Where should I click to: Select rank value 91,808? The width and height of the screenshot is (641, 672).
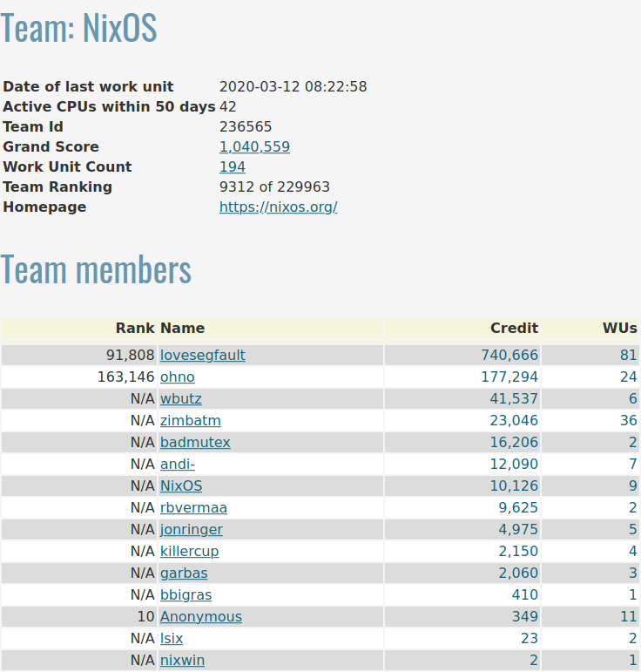[x=130, y=356]
